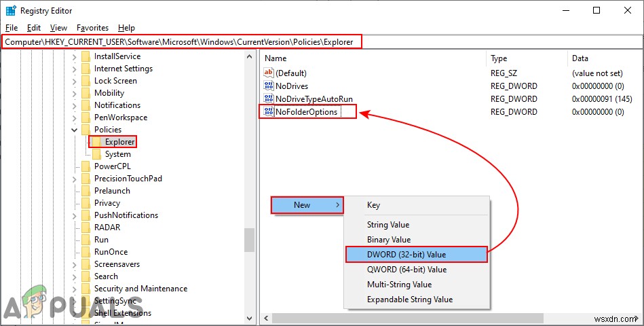Choose Binary Value from submenu
Viewport: 644px width, 326px height.
click(417, 239)
